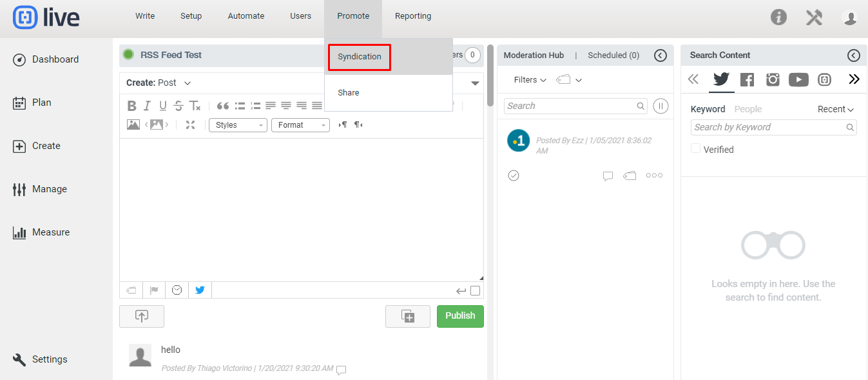Select the Instagram search source
Viewport: 868px width, 380px height.
point(773,79)
